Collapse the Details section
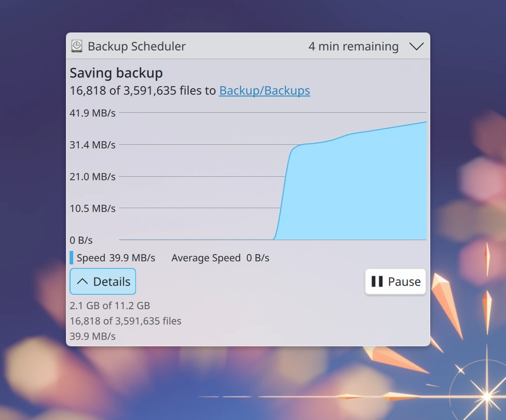Viewport: 506px width, 420px height. coord(103,281)
